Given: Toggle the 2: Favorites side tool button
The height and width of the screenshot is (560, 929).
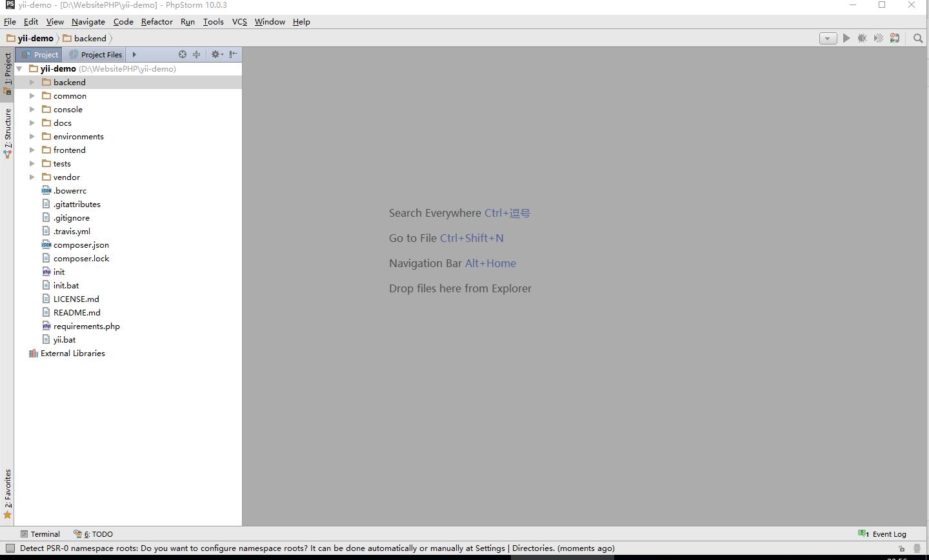Looking at the screenshot, I should click(x=7, y=494).
